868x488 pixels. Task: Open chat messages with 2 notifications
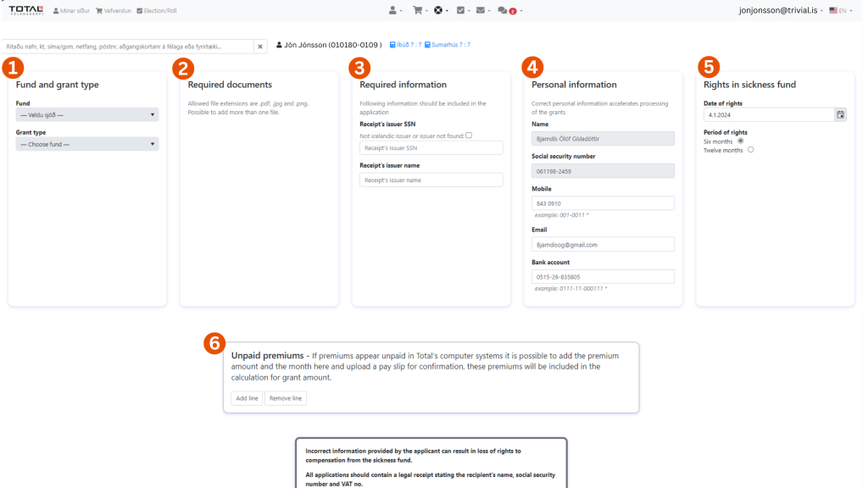click(509, 10)
